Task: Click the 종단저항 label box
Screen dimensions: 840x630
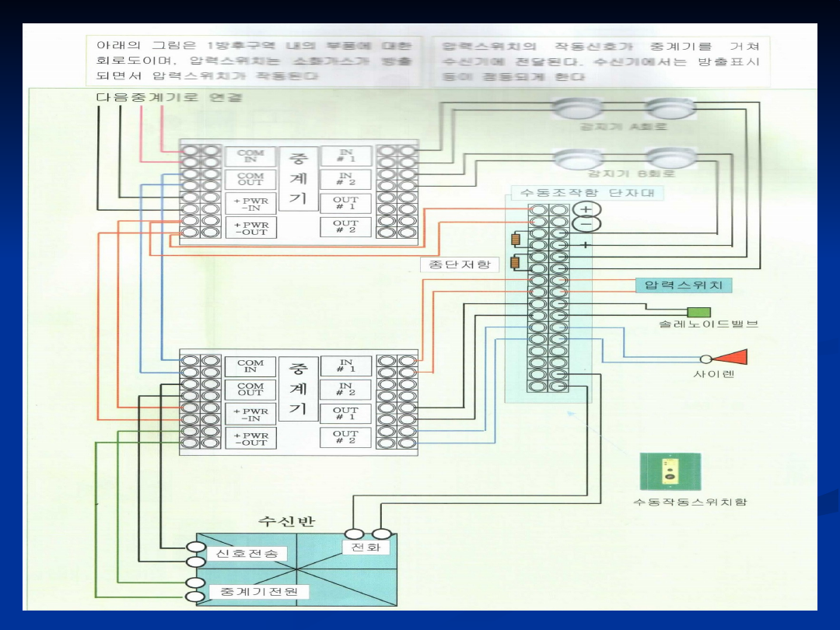Action: (460, 264)
